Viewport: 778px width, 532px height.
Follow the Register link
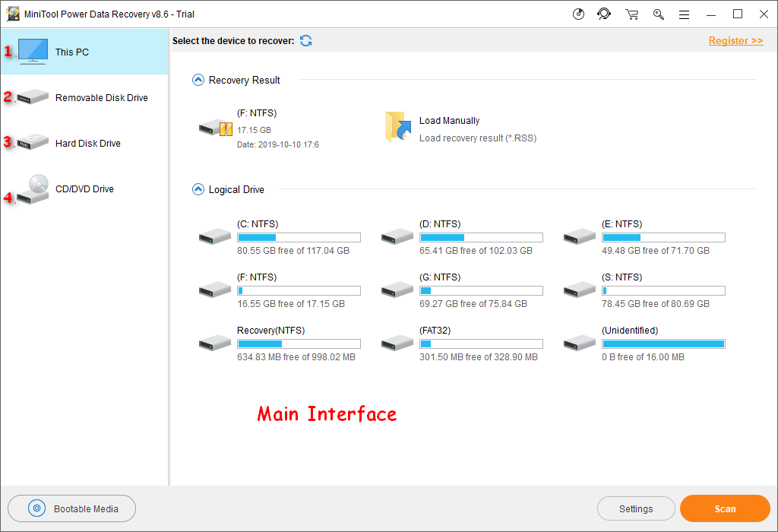(x=735, y=41)
